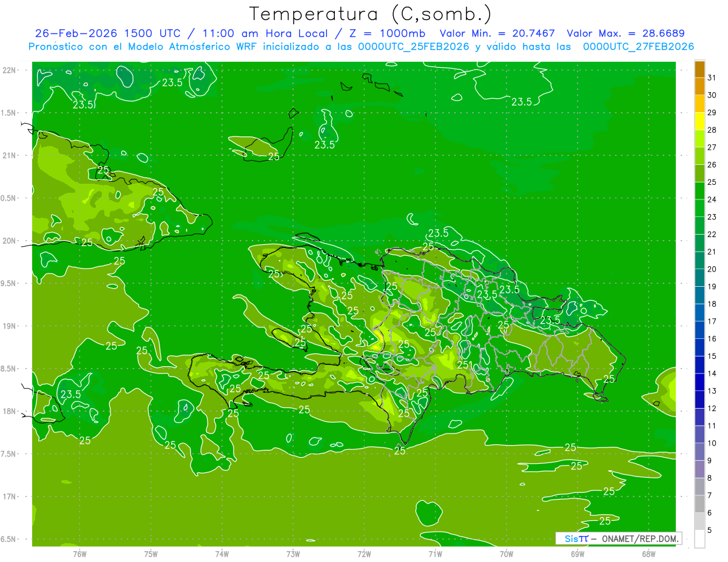728x562 pixels.
Task: Click legend value "26" on the color scale
Action: 712,165
